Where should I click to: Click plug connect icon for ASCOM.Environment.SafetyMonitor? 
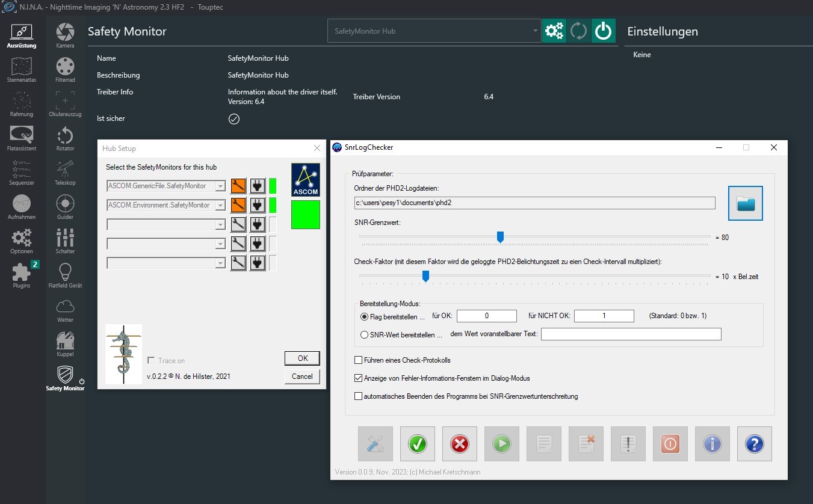click(258, 205)
